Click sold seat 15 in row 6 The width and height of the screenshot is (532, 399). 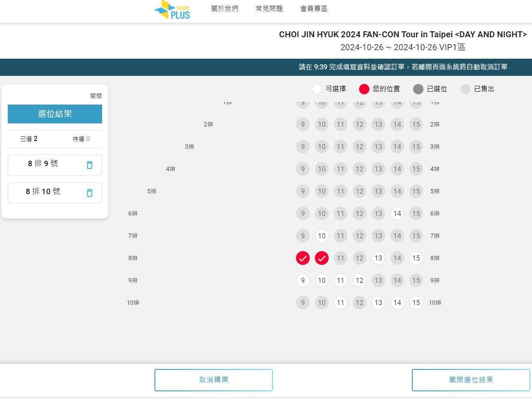click(x=416, y=213)
